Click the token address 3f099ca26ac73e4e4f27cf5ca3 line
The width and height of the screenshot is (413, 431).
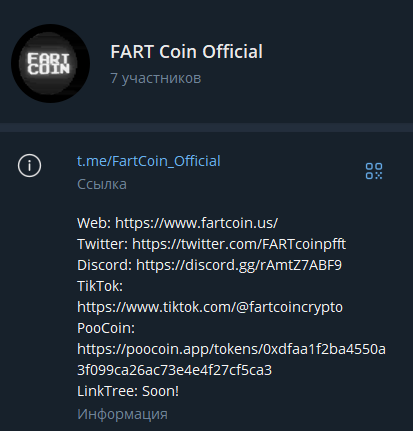(174, 370)
